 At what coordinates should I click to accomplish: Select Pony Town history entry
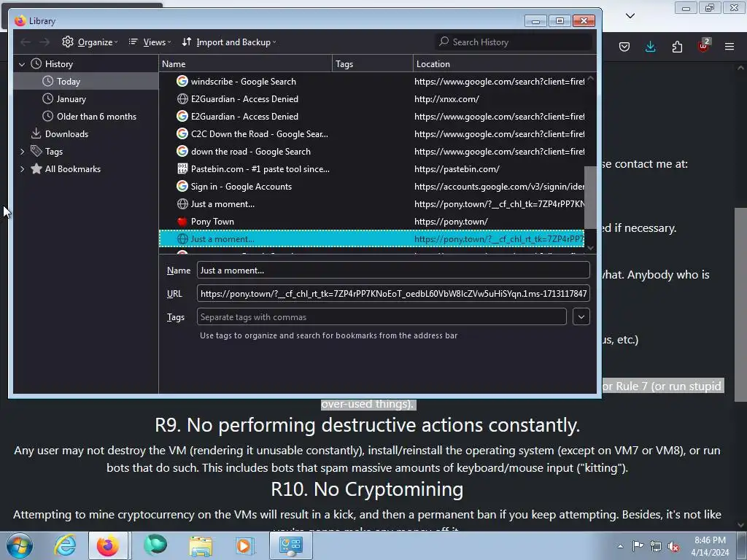(371, 222)
